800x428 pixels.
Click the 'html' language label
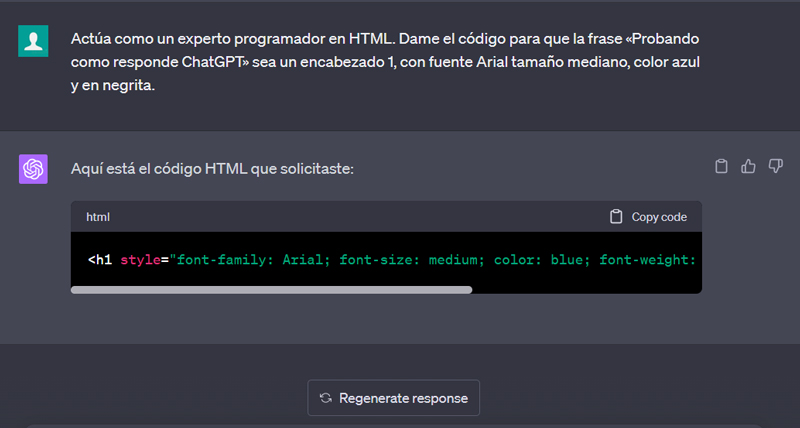pos(98,217)
